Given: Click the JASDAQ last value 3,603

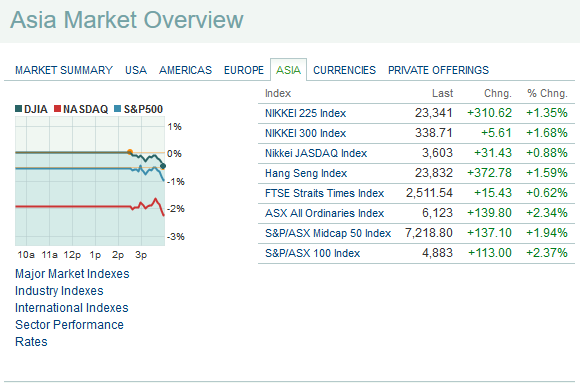Looking at the screenshot, I should 437,153.
